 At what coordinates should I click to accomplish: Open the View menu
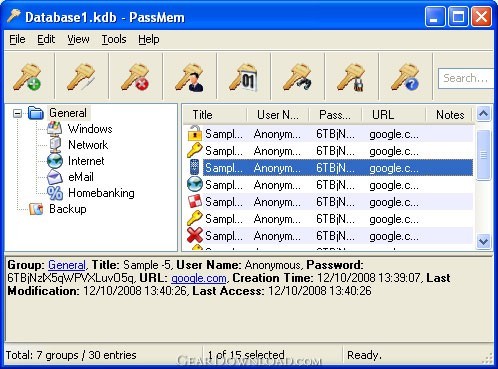(78, 39)
